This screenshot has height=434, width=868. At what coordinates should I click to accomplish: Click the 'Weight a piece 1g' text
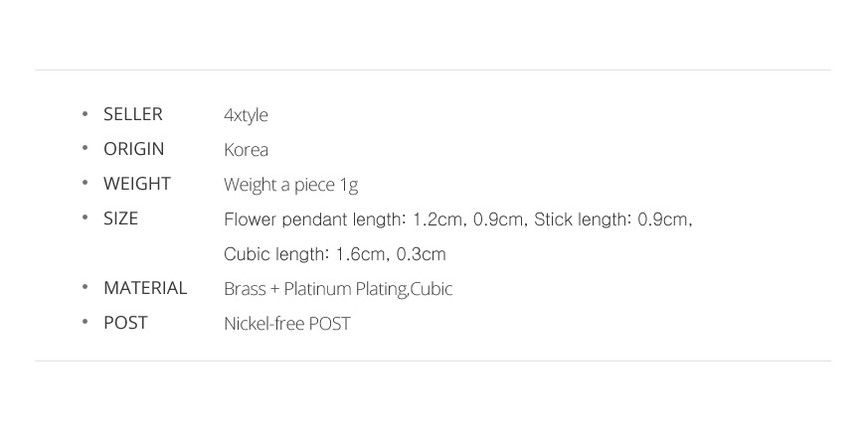pos(290,185)
